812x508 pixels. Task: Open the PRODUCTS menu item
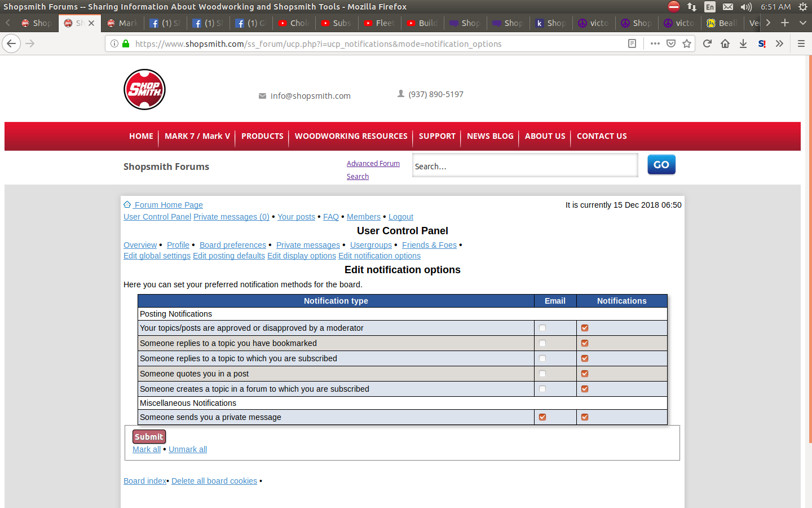(x=262, y=136)
